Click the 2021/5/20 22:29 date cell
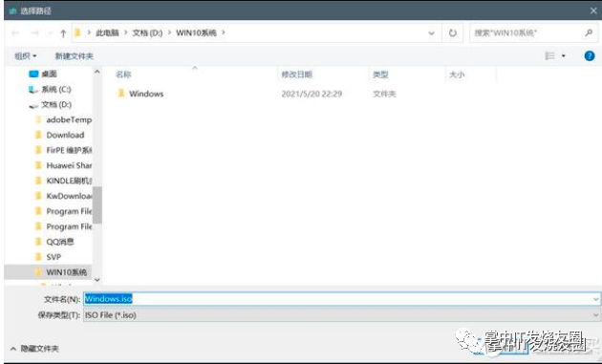The image size is (602, 364). coord(312,94)
